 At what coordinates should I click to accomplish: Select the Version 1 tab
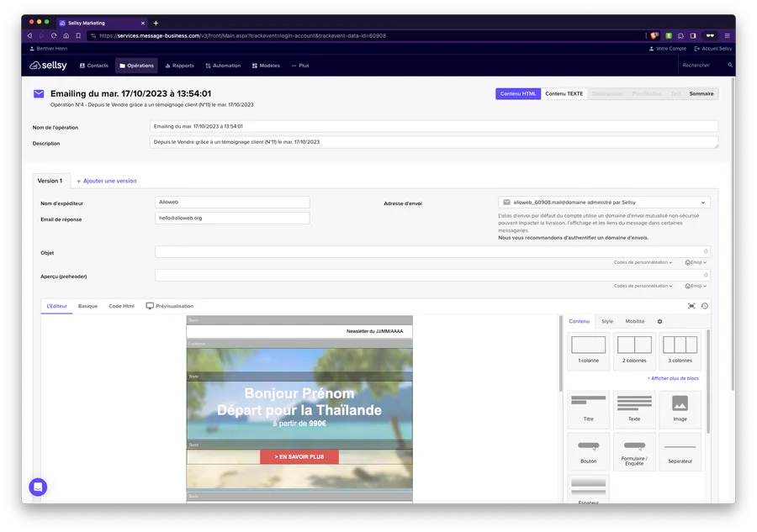click(50, 181)
